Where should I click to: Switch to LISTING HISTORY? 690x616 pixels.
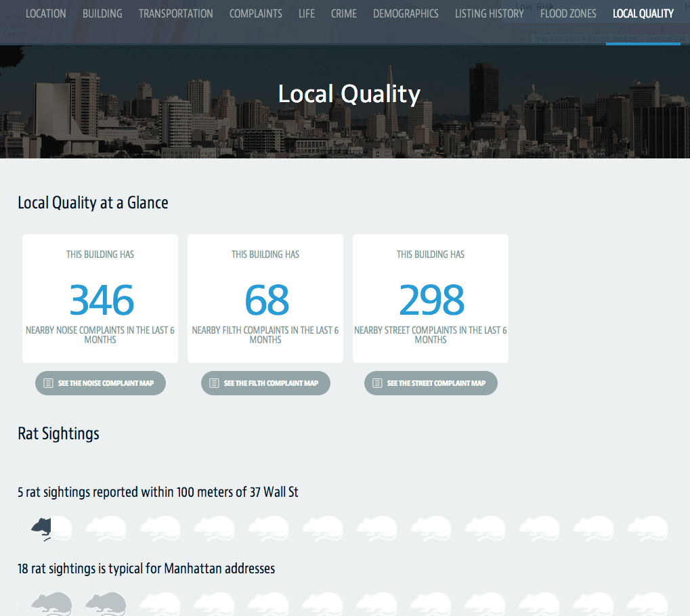click(489, 13)
